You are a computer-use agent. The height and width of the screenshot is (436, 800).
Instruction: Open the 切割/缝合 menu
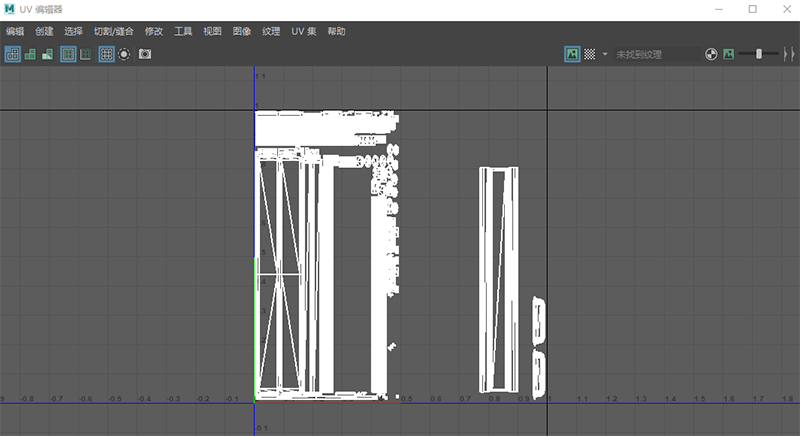pos(113,32)
